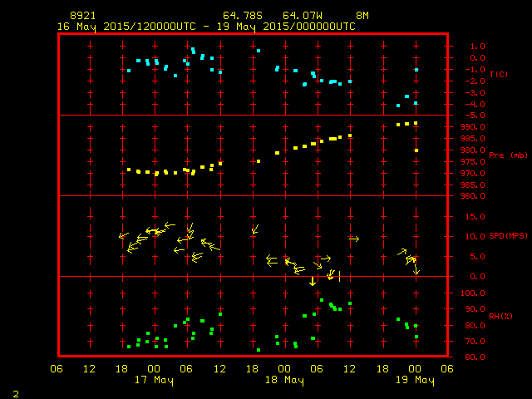The image size is (532, 399).
Task: Click the 18 May date label
Action: 284,380
